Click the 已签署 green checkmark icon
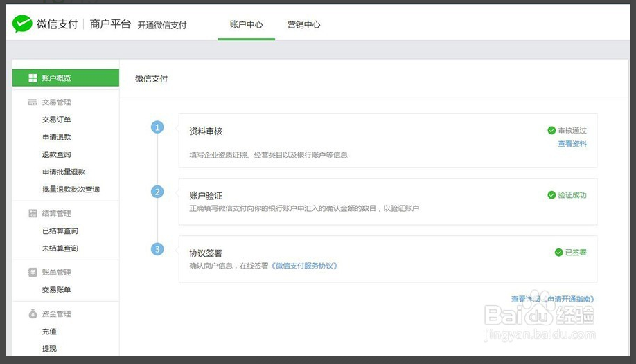 558,253
